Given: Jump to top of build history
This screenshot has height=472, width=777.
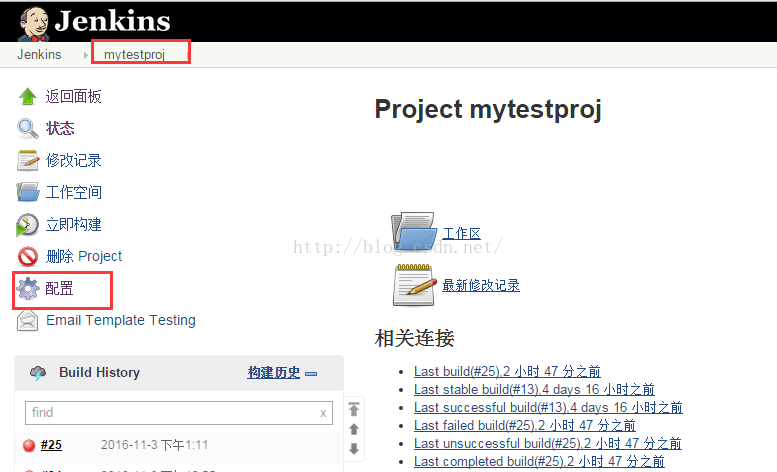Looking at the screenshot, I should pos(354,409).
